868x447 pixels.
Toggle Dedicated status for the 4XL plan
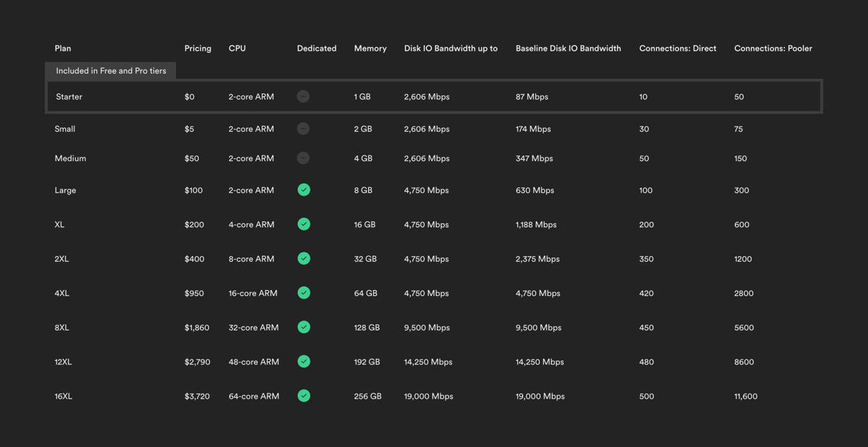tap(303, 293)
